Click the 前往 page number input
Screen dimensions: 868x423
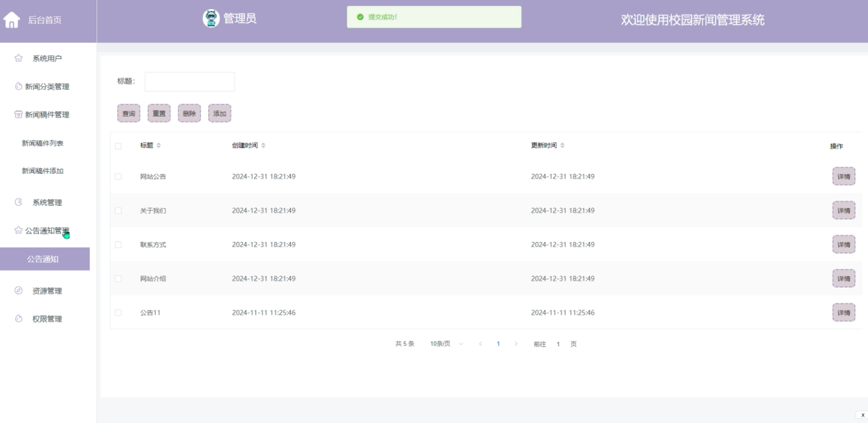(x=557, y=344)
